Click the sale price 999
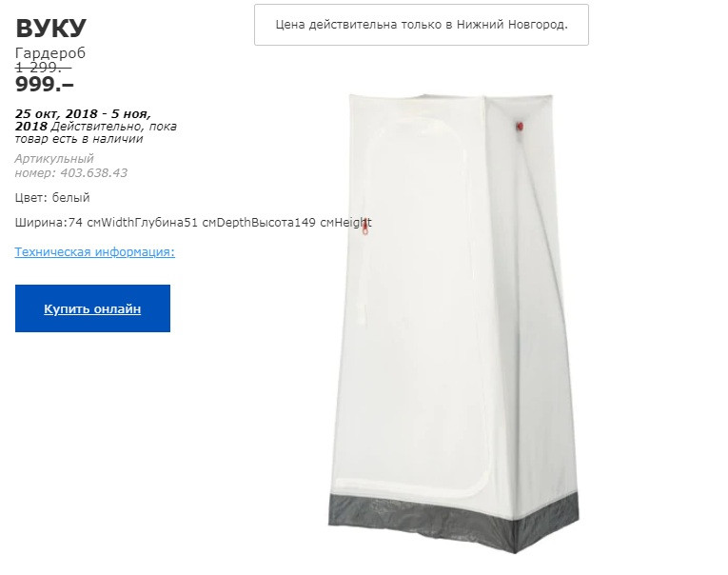 click(45, 85)
